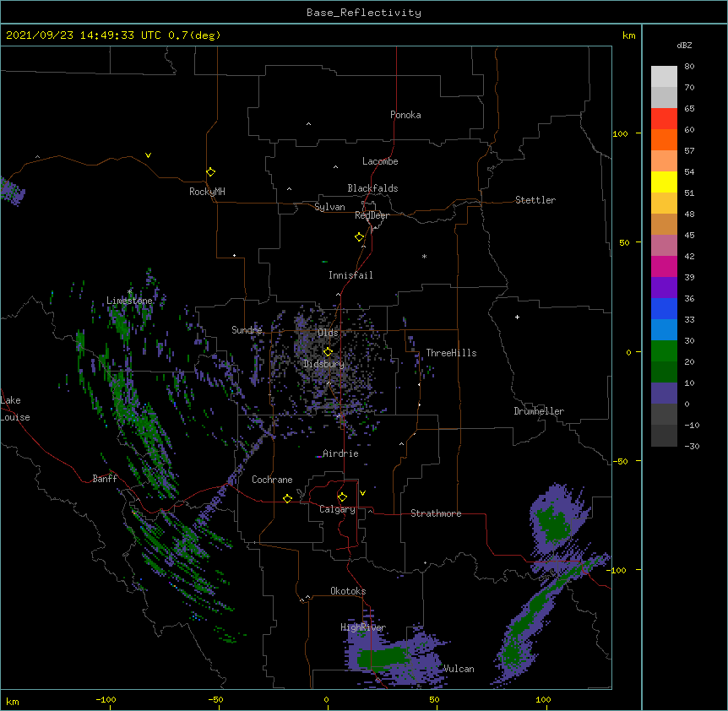Click the yellow marker south of Cochrane

tap(288, 498)
